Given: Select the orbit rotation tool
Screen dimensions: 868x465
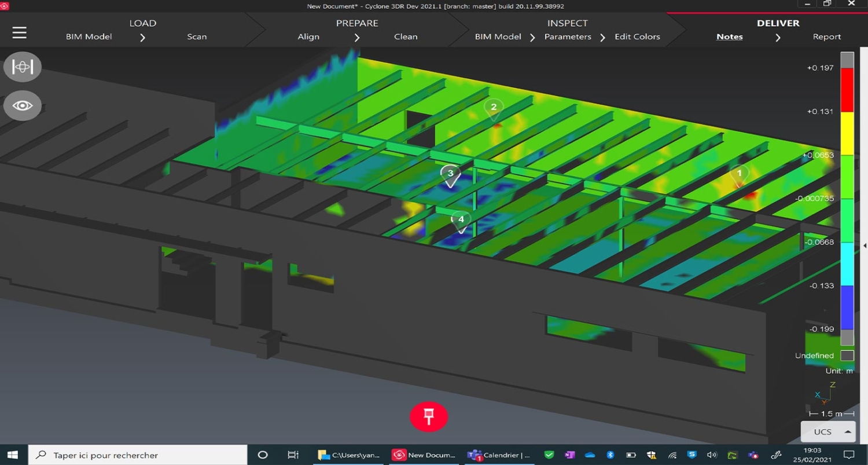Looking at the screenshot, I should click(x=22, y=66).
